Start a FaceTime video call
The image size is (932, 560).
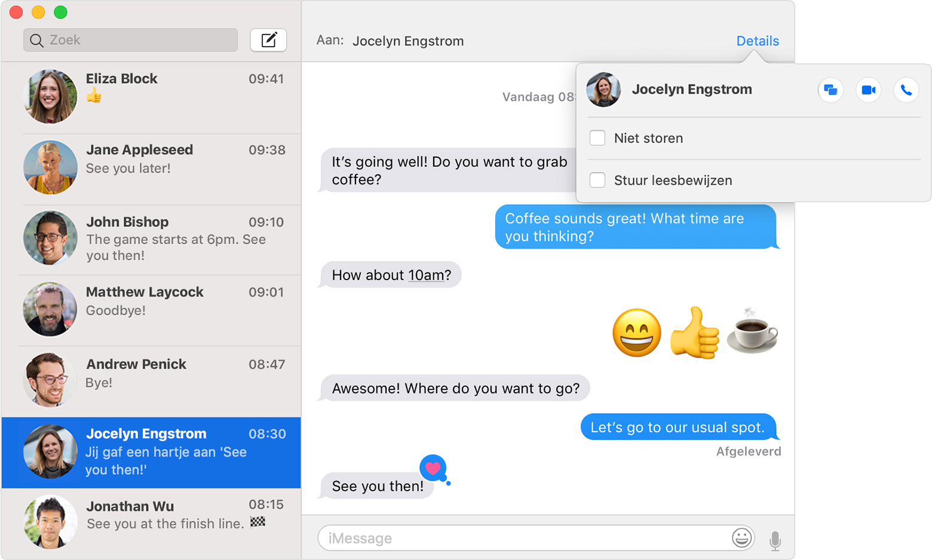(x=869, y=90)
